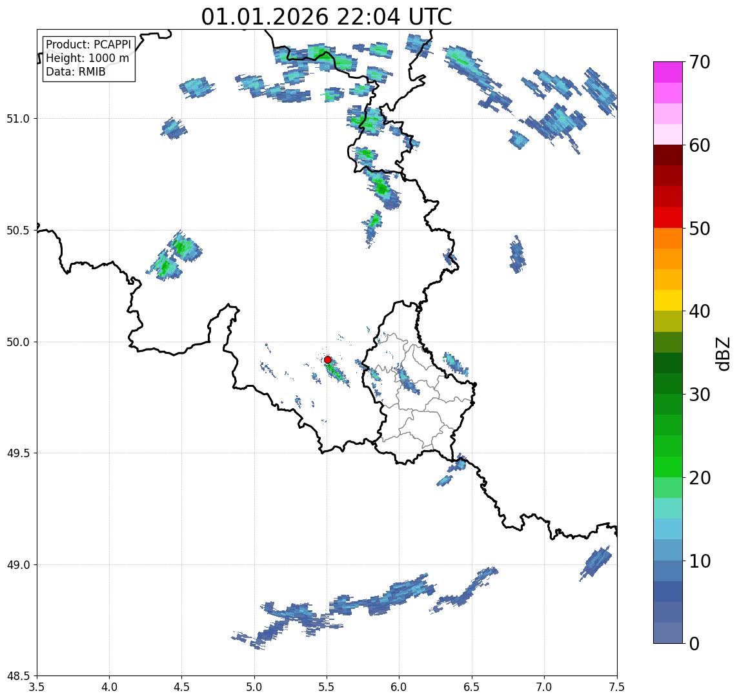Viewport: 739px width, 700px height.
Task: Click the 'Data: RMIB' legend line
Action: tap(76, 72)
